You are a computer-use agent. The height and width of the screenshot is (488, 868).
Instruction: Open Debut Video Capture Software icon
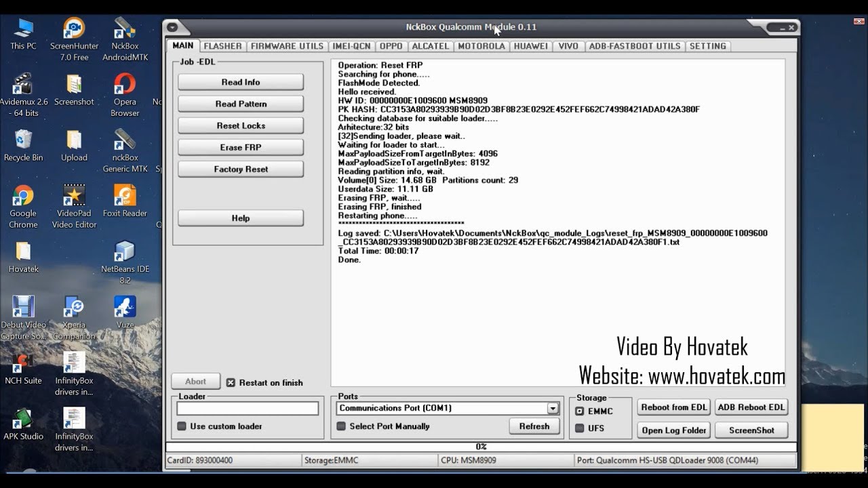click(x=23, y=317)
